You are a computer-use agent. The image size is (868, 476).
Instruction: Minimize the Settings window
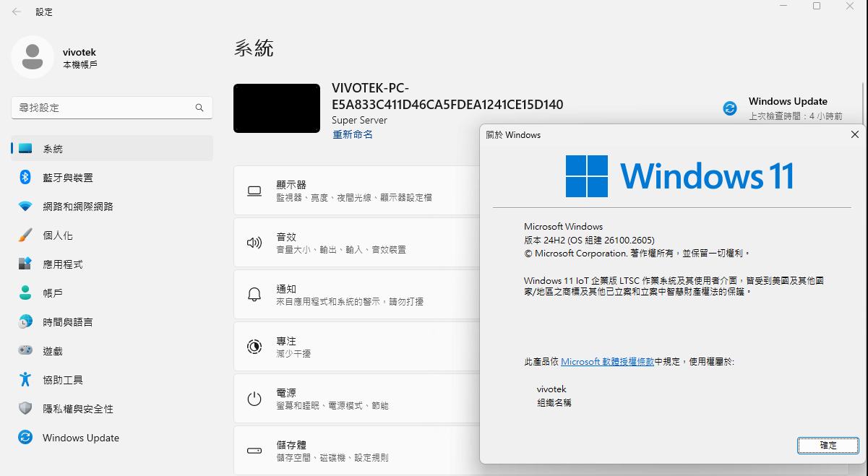783,6
